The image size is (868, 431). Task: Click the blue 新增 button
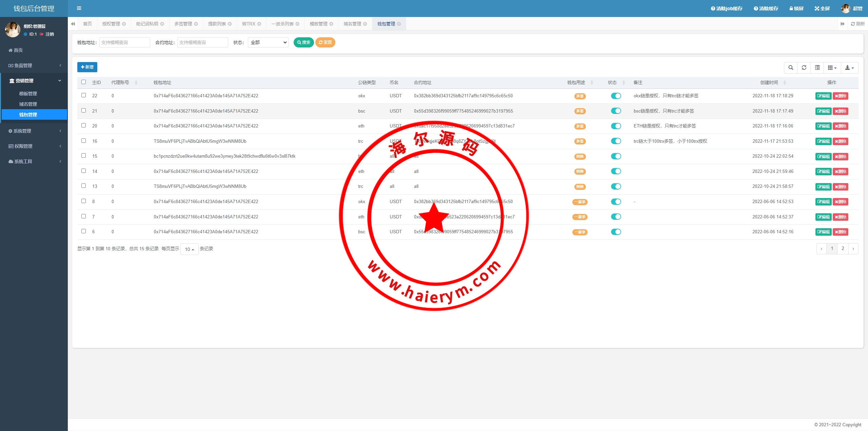[87, 67]
